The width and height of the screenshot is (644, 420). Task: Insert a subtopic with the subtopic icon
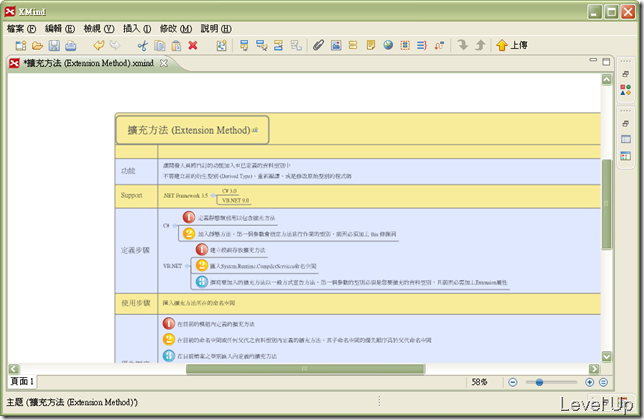261,45
